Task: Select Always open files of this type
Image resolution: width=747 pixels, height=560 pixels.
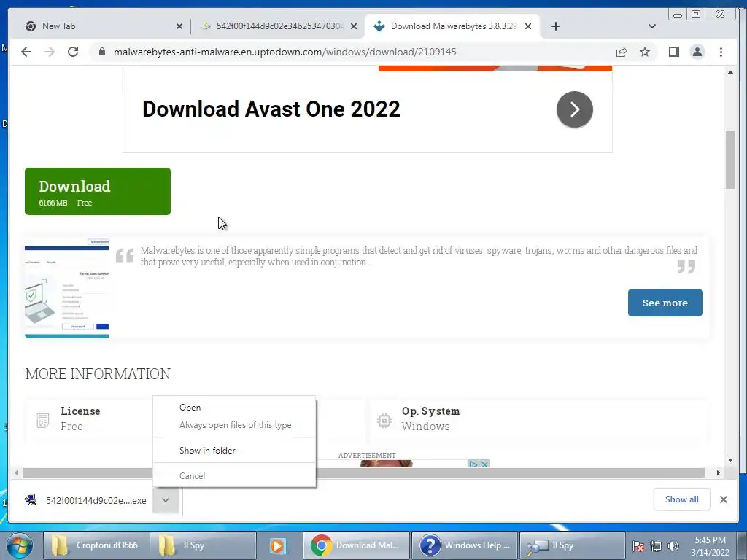Action: coord(234,425)
